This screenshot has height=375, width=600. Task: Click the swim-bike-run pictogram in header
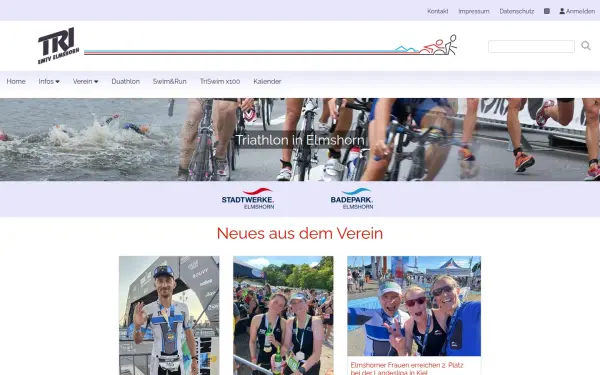point(426,45)
